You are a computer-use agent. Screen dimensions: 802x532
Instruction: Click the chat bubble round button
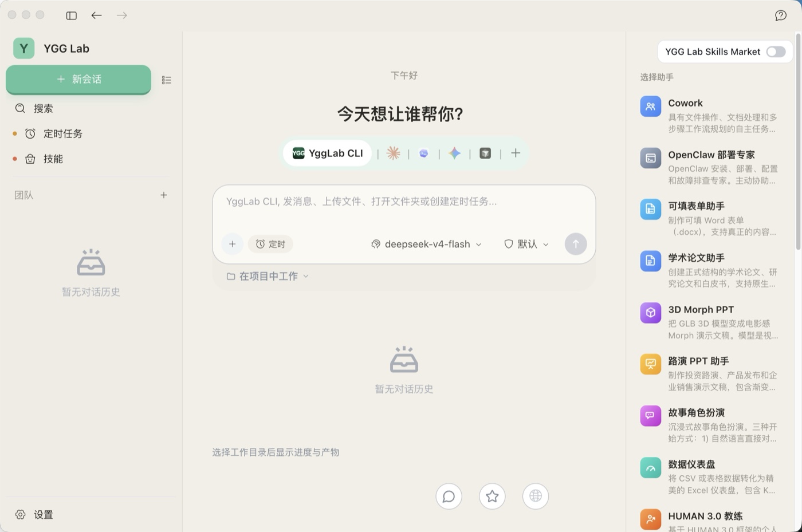tap(449, 496)
